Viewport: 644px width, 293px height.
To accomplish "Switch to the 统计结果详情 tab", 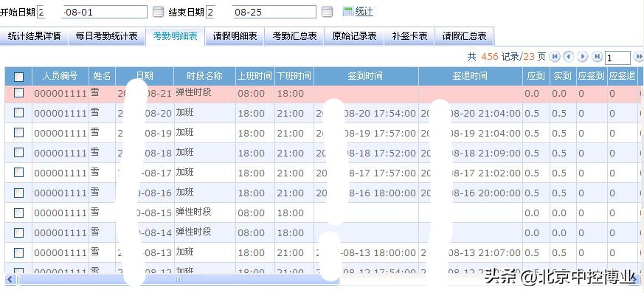I will tap(34, 36).
